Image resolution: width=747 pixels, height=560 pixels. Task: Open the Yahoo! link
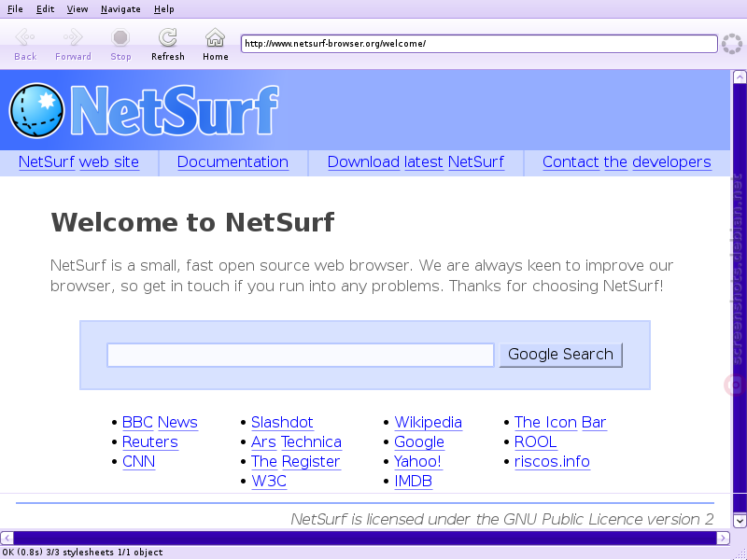click(x=417, y=461)
